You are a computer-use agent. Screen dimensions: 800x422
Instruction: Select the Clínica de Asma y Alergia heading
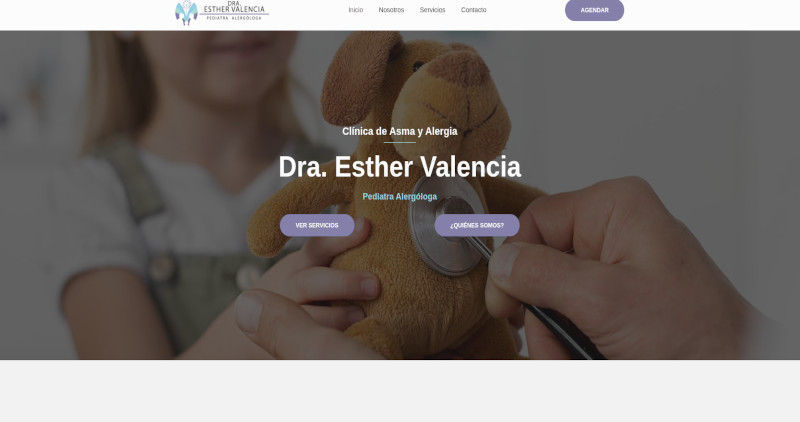[399, 131]
